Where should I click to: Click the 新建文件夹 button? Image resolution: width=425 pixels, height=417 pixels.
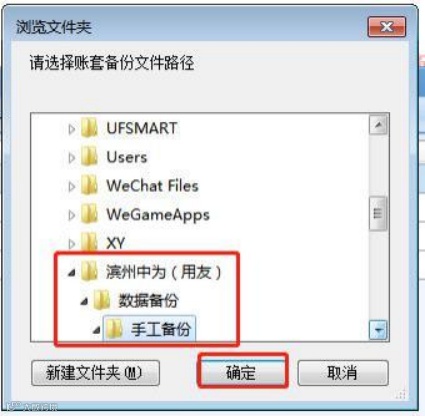[x=95, y=373]
